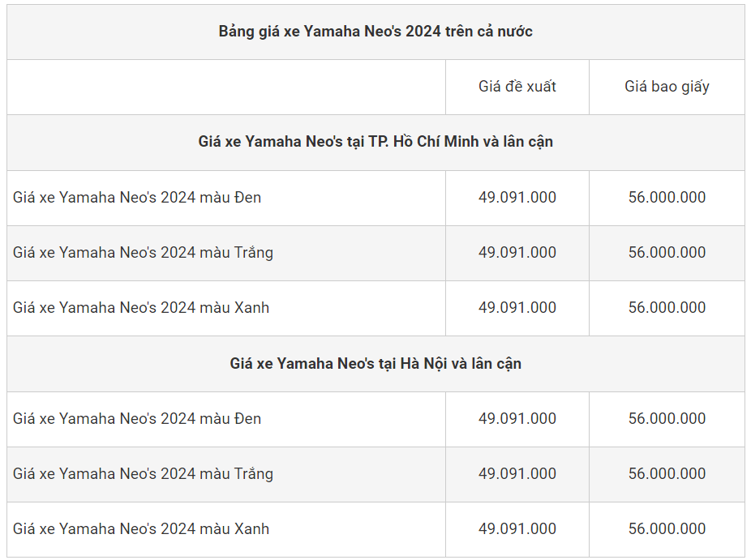
Task: Click the Hà Nội section heading
Action: tap(375, 364)
